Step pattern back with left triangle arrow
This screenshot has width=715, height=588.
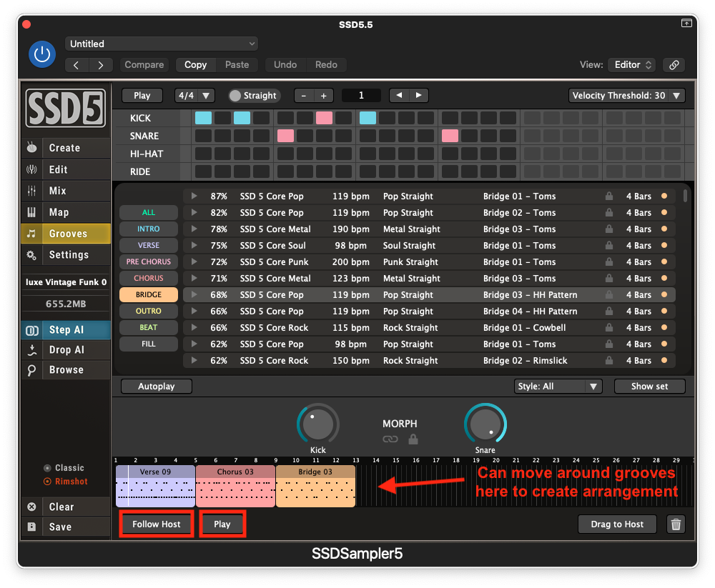[x=399, y=95]
